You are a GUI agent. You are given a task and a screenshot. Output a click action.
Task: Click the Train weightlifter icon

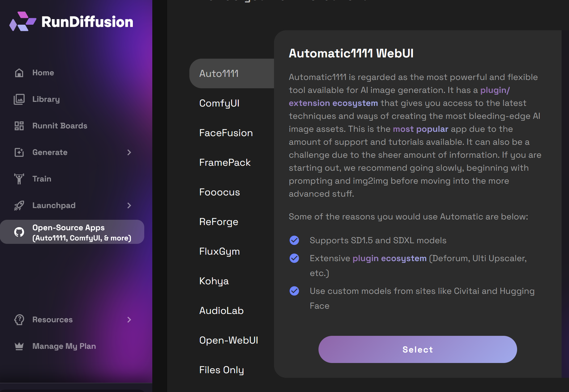click(19, 179)
